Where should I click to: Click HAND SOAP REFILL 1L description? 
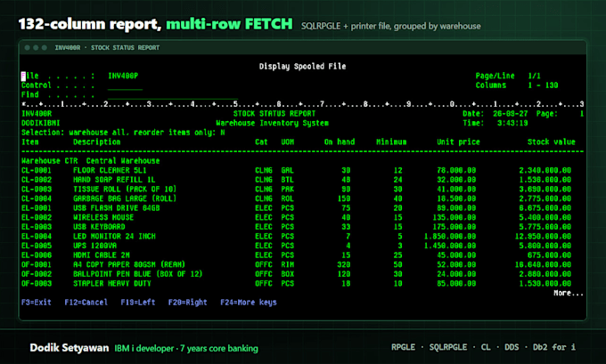pyautogui.click(x=114, y=180)
